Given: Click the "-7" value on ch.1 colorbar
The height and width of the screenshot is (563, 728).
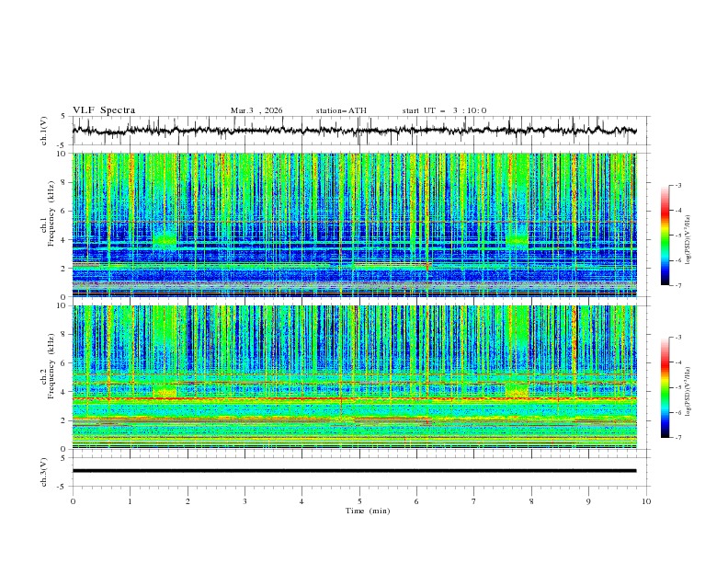Looking at the screenshot, I should tap(678, 285).
